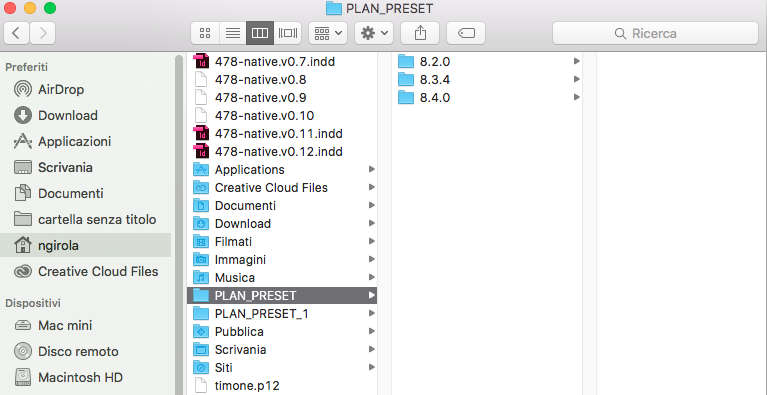Switch to icon view mode
The height and width of the screenshot is (395, 767).
(x=205, y=33)
